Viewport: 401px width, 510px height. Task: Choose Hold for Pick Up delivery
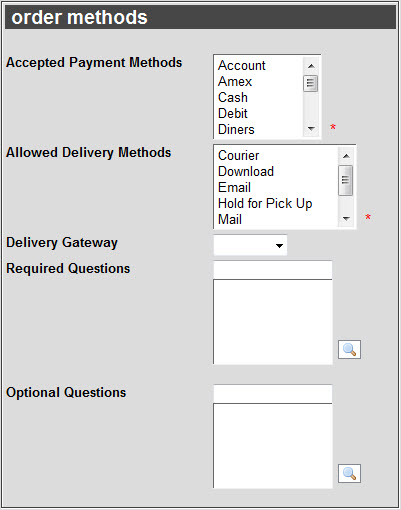(x=265, y=204)
